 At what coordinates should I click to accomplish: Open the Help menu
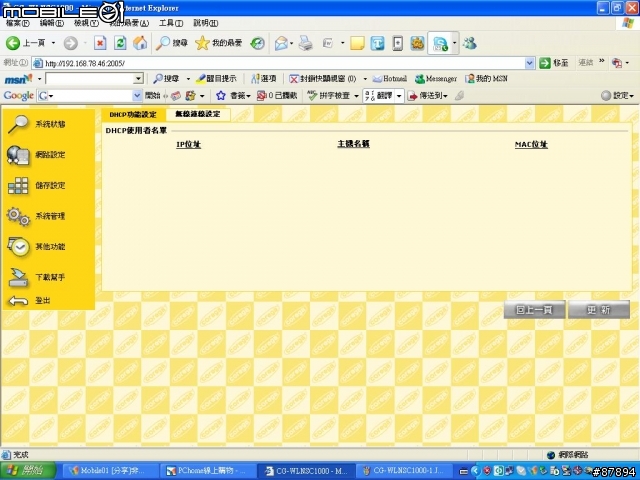206,23
